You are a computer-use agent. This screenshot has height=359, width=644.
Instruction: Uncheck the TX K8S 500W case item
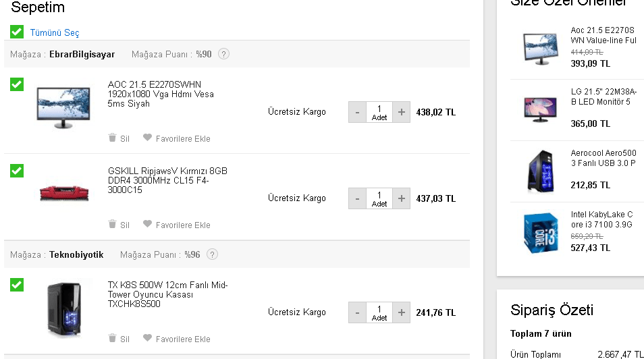pyautogui.click(x=17, y=285)
